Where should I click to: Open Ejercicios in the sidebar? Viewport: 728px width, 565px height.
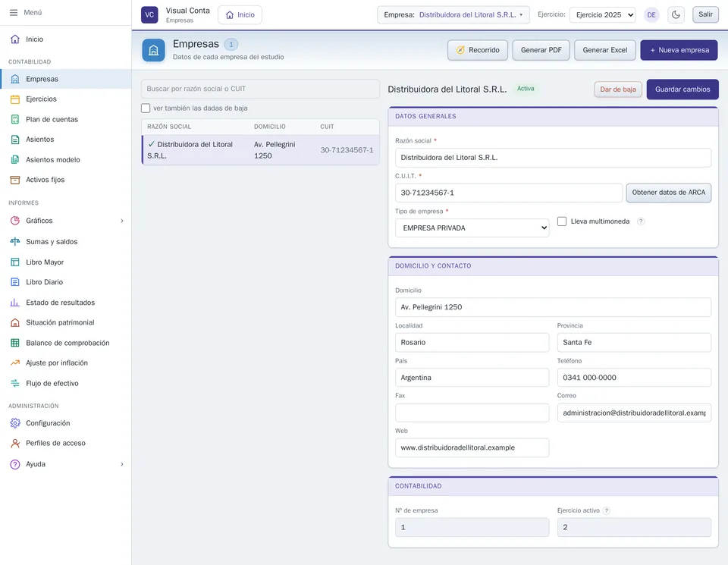[65, 99]
